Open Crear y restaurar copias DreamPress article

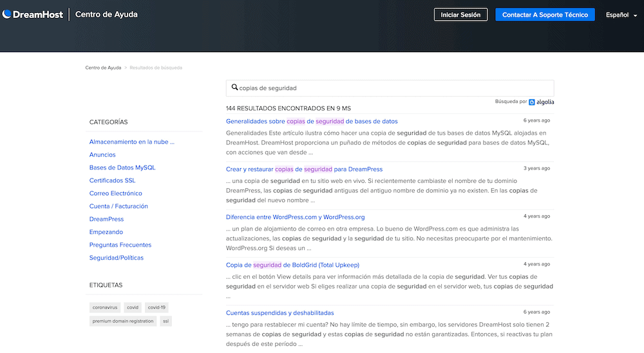pos(304,169)
